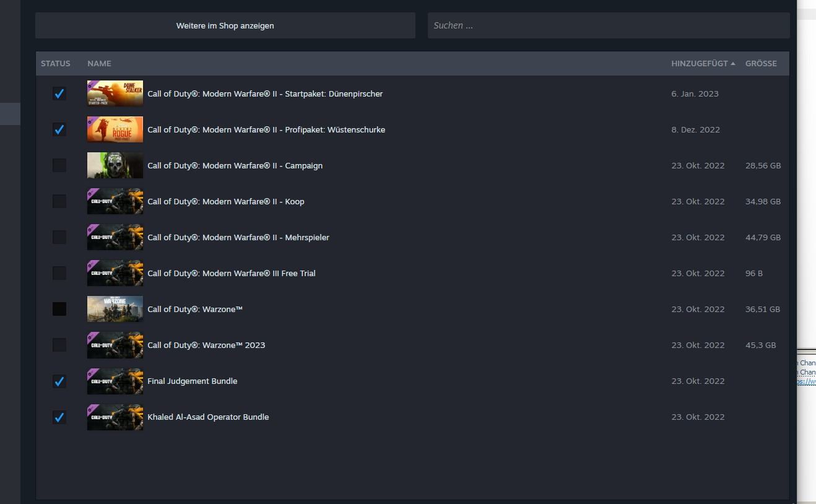Click the Modern Warfare II Campaign thumbnail
The image size is (816, 504).
tap(115, 165)
